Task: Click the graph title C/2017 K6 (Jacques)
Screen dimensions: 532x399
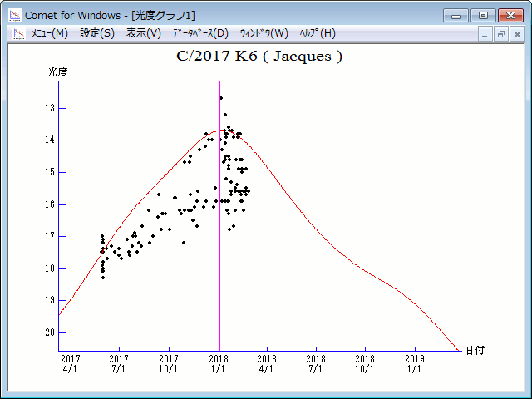Action: tap(259, 57)
